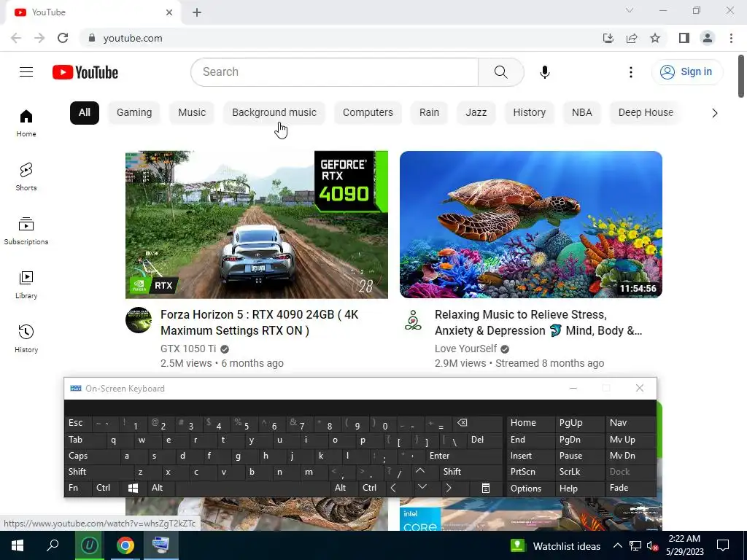Image resolution: width=747 pixels, height=560 pixels.
Task: Open Chrome three-dot menu
Action: click(731, 38)
